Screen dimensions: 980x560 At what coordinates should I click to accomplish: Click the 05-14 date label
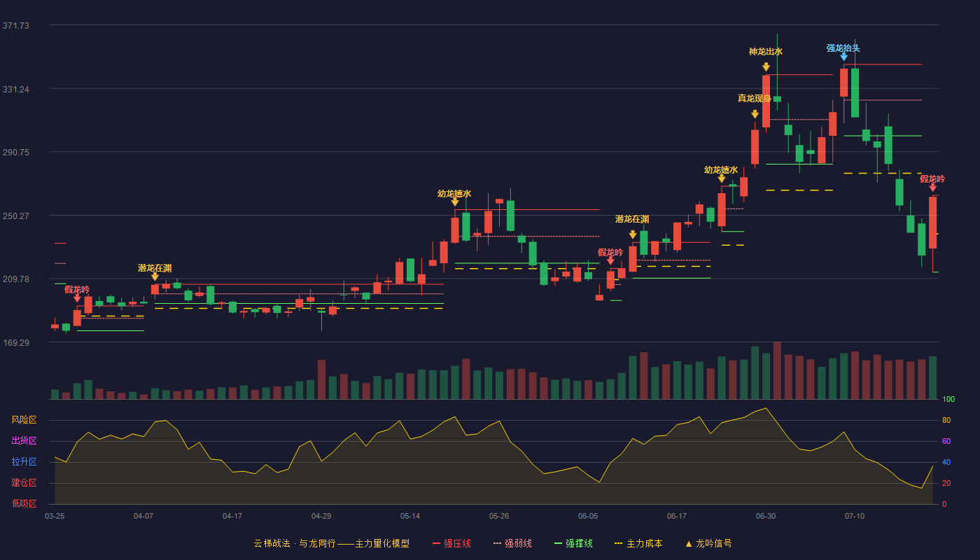(x=410, y=516)
